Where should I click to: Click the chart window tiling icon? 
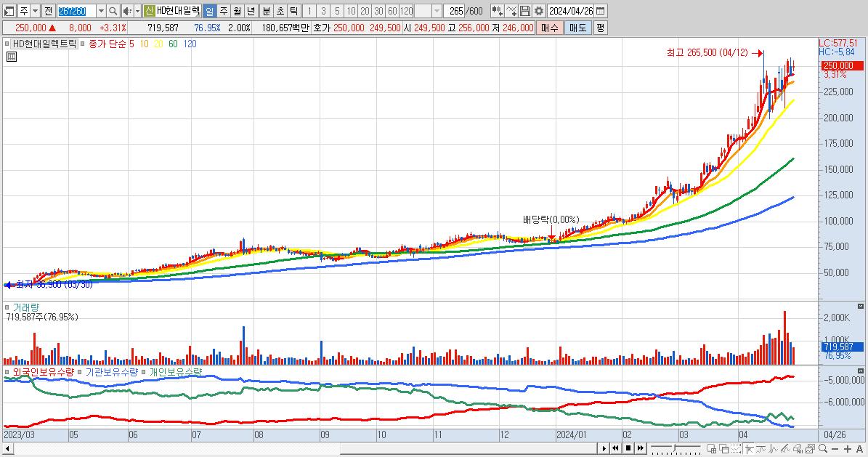click(x=712, y=449)
